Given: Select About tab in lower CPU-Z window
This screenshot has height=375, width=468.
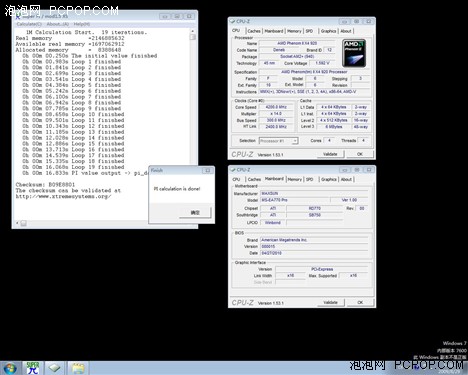Looking at the screenshot, I should point(346,179).
